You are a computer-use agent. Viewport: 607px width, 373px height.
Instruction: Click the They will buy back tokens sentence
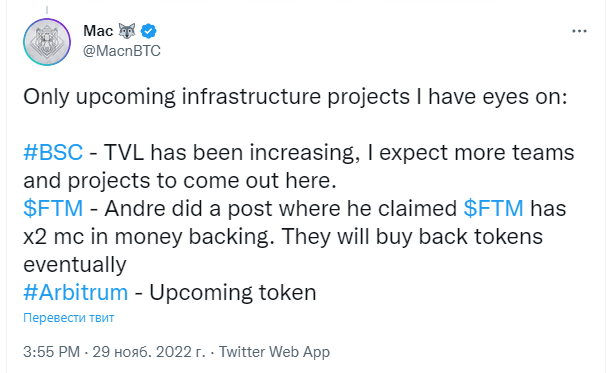point(412,236)
